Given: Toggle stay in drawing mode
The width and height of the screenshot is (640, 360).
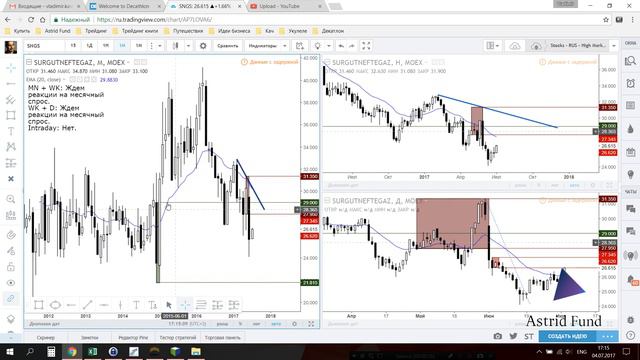Looking at the screenshot, I should coord(11,251).
